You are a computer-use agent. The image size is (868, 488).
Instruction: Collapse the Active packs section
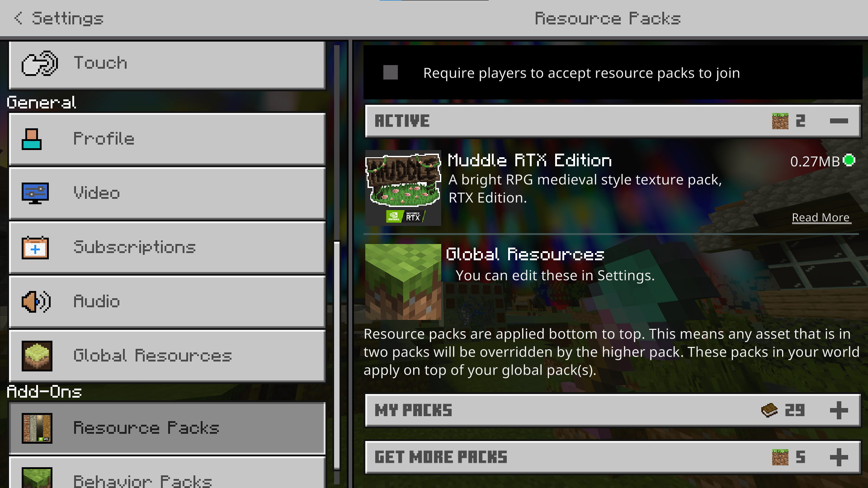click(x=839, y=121)
